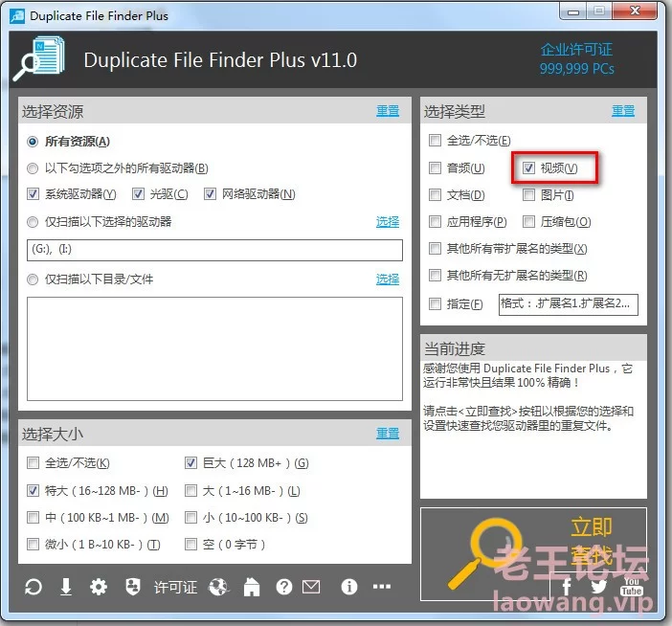Image resolution: width=672 pixels, height=626 pixels.
Task: Click the 当前进度 panel heading
Action: [455, 348]
